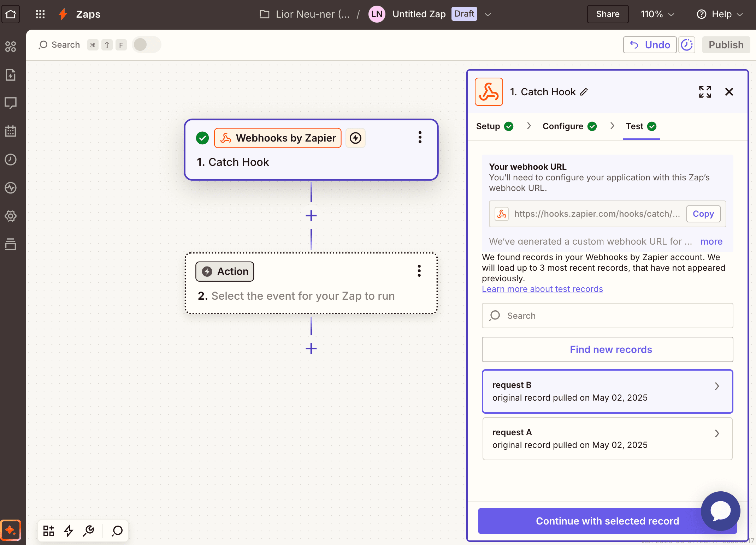Switch to the Configure tab
The height and width of the screenshot is (545, 756).
(x=569, y=126)
